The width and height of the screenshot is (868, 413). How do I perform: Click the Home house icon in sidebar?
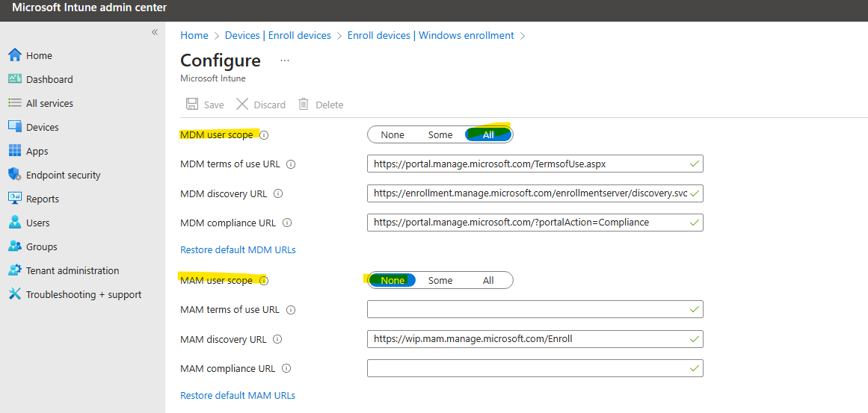pyautogui.click(x=15, y=55)
